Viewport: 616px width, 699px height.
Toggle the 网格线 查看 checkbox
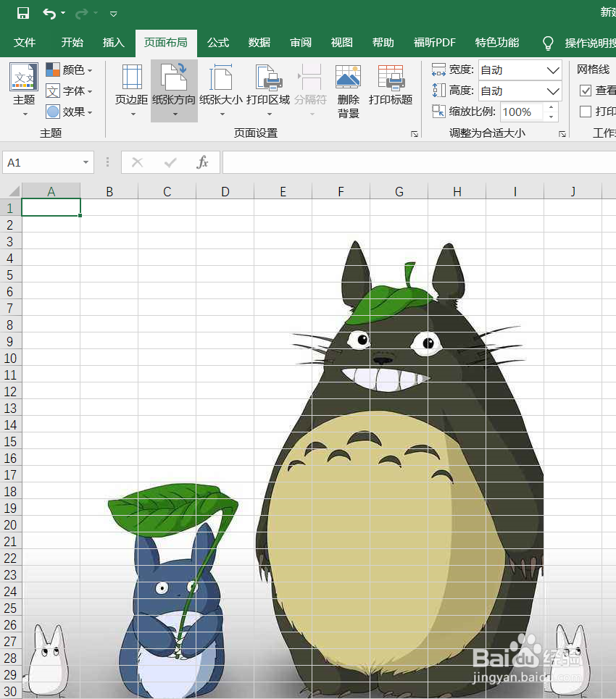[586, 91]
